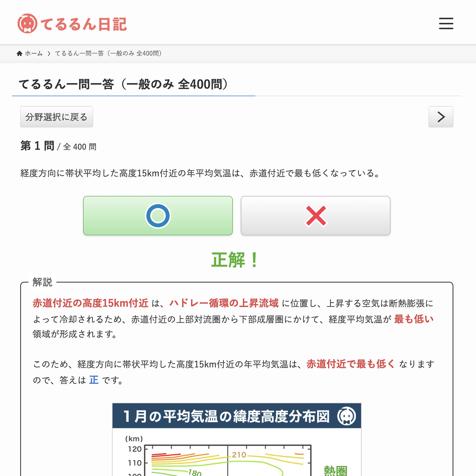Click the blue 正 answer text

94,380
